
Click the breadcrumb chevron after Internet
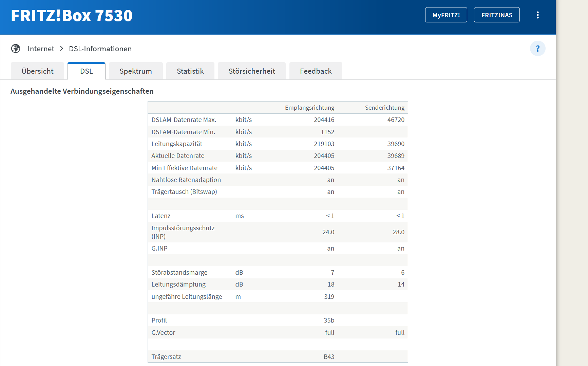pyautogui.click(x=61, y=49)
